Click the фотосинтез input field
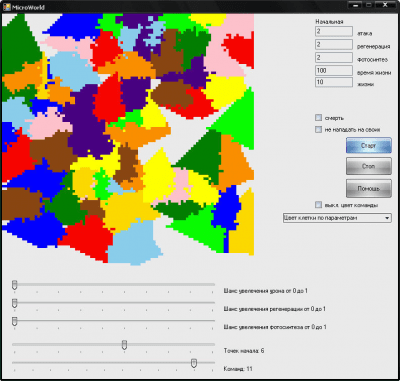The image size is (400, 381). click(x=334, y=57)
